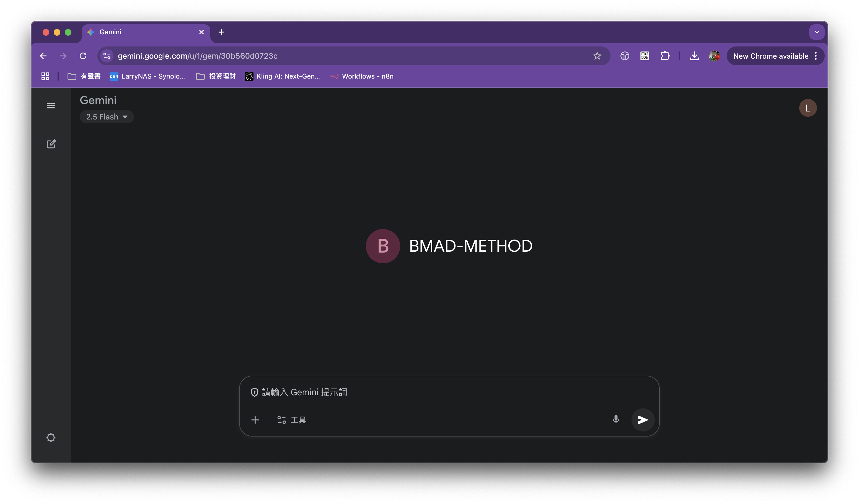Click New Chrome available update button
Viewport: 859px width, 504px height.
point(770,56)
